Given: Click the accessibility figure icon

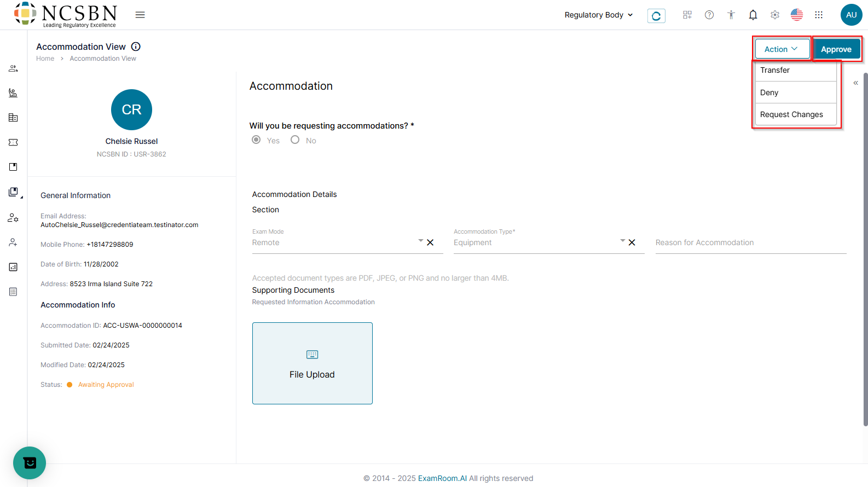Looking at the screenshot, I should [x=731, y=15].
